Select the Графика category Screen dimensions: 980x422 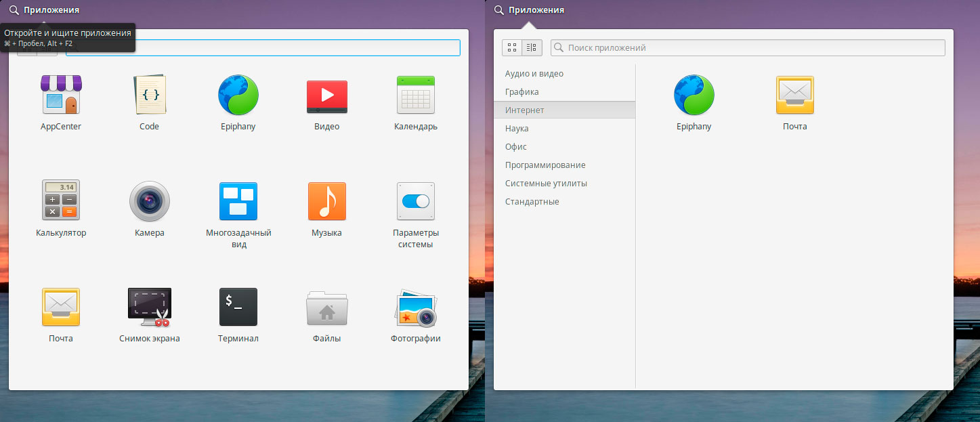522,92
